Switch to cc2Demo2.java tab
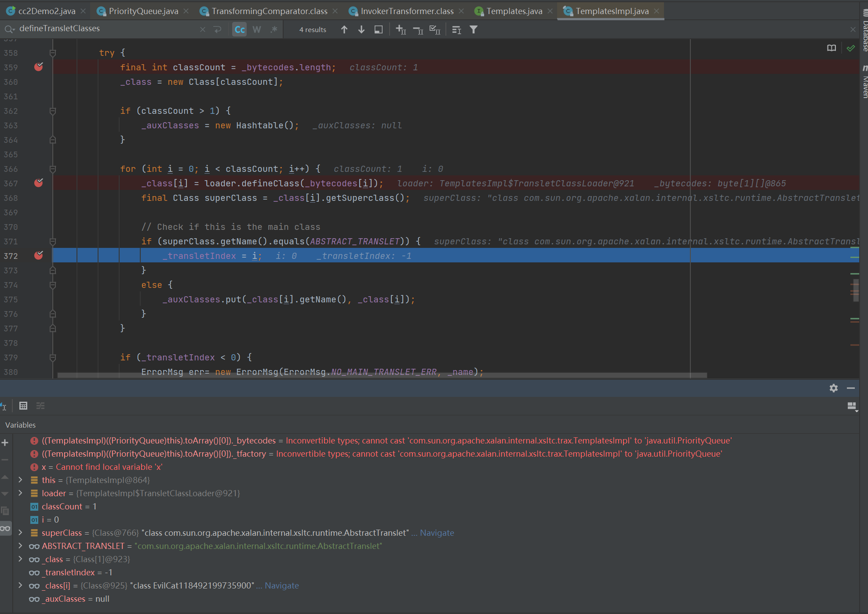The image size is (868, 614). (x=46, y=11)
